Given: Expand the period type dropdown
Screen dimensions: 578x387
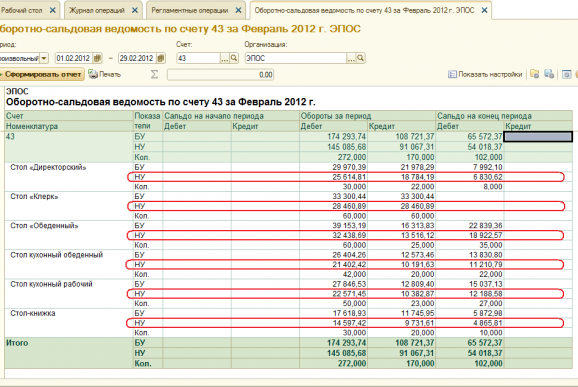Looking at the screenshot, I should click(44, 58).
